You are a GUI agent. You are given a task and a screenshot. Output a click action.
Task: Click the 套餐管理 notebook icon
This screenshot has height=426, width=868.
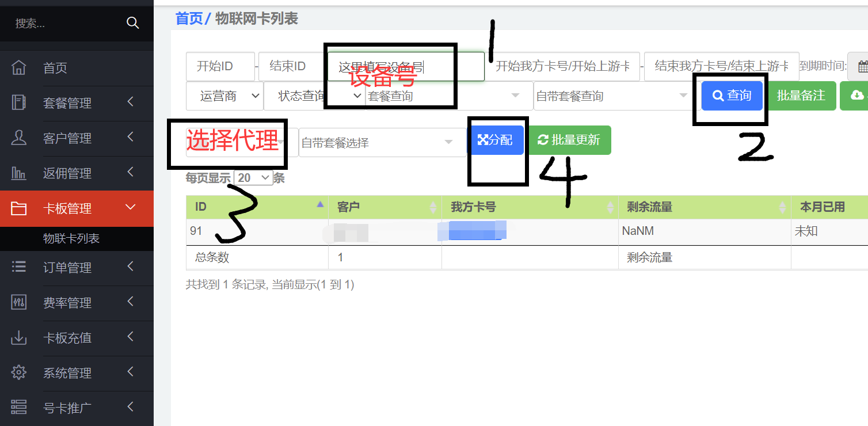click(19, 103)
